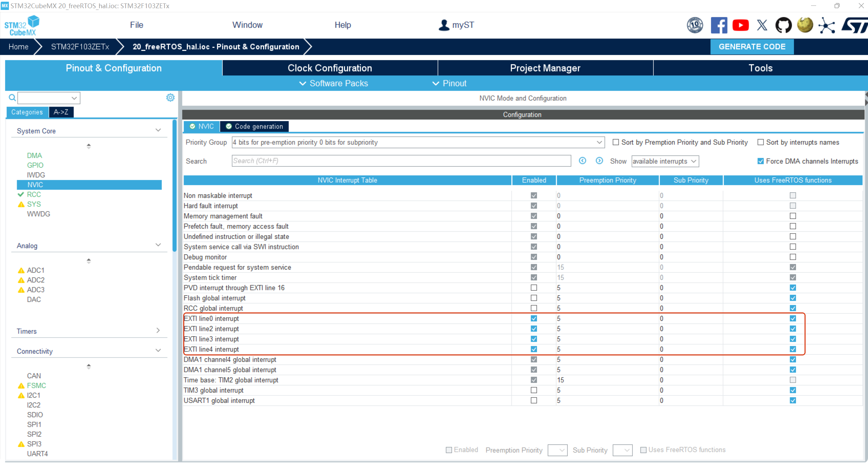The width and height of the screenshot is (868, 463).
Task: Click the X (Twitter) icon
Action: [x=762, y=25]
